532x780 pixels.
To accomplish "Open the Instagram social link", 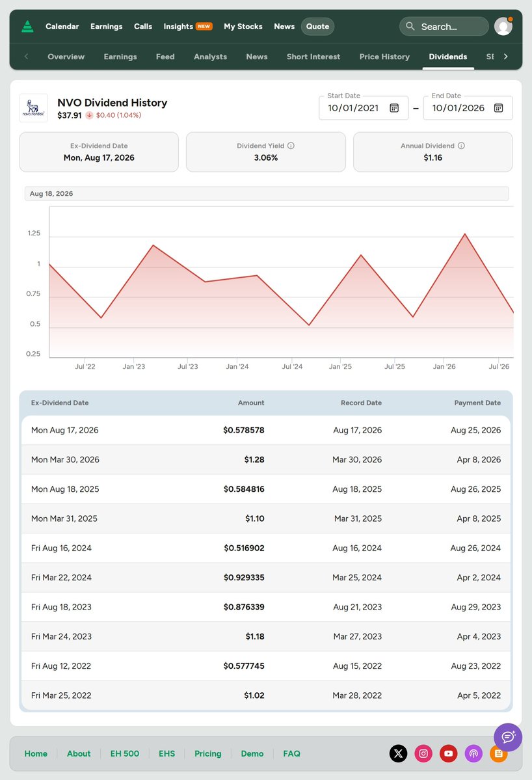I will pyautogui.click(x=423, y=753).
